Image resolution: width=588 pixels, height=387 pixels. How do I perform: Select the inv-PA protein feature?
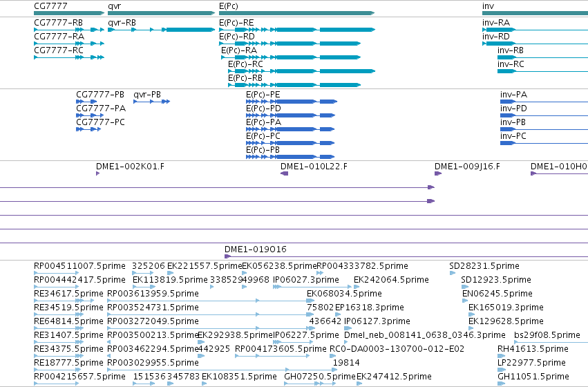(x=544, y=102)
